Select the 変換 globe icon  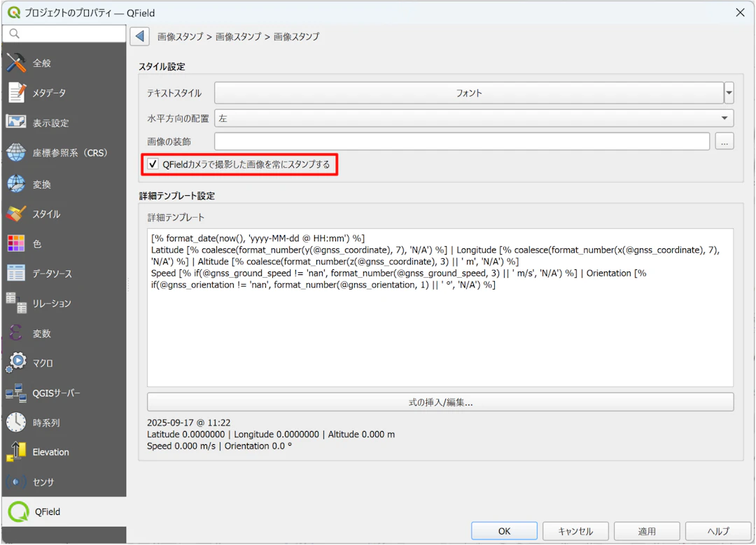[x=16, y=184]
